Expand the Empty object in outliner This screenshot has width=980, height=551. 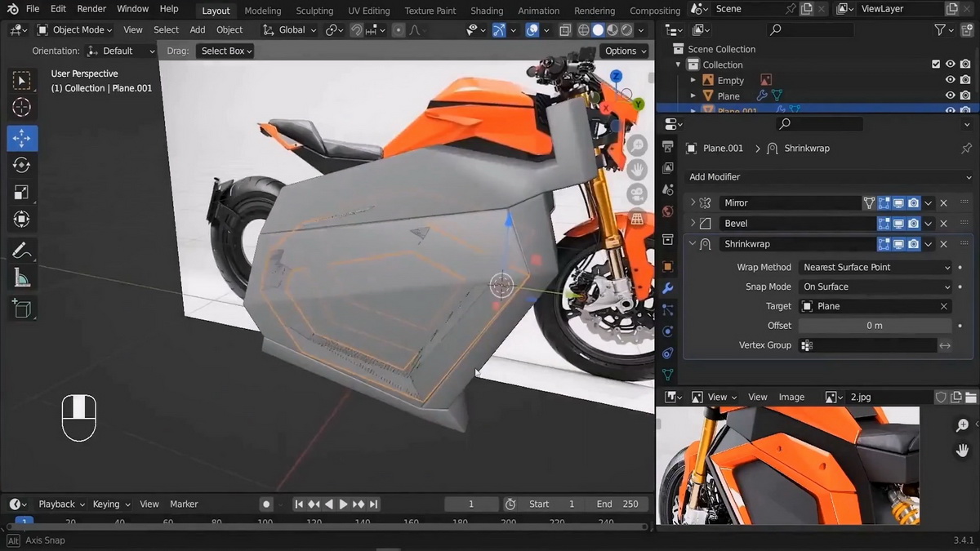pos(693,80)
